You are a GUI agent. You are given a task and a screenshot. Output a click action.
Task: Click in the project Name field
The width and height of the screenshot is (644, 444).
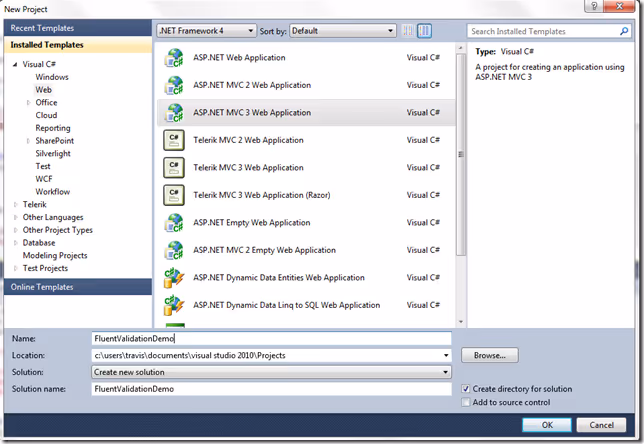tap(271, 338)
